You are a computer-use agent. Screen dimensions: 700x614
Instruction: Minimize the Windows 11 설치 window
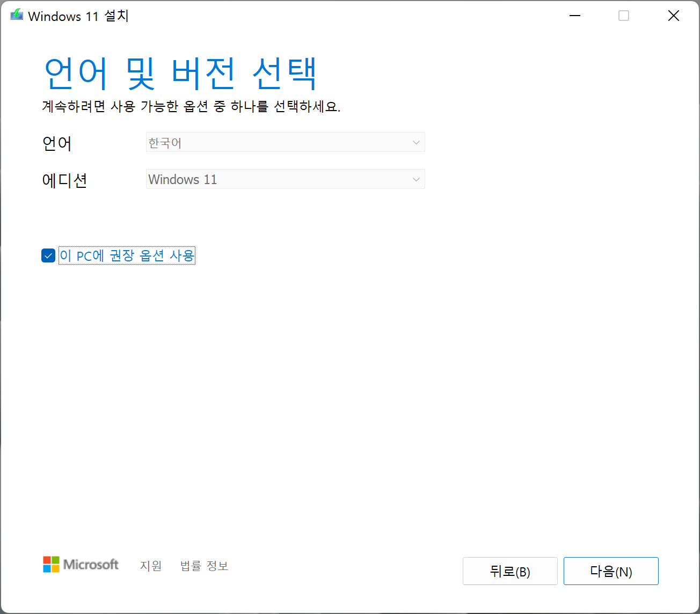(x=575, y=16)
